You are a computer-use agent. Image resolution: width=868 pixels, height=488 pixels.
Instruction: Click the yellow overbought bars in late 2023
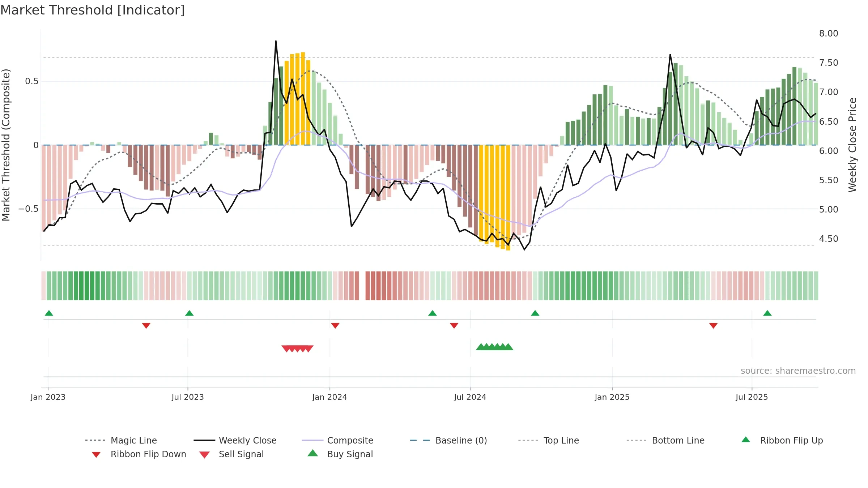point(297,99)
